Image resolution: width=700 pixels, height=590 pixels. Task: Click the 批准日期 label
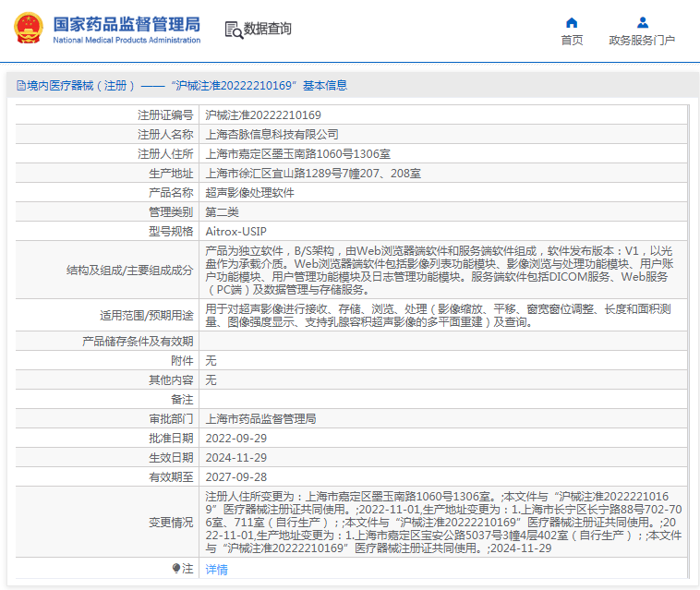click(171, 439)
